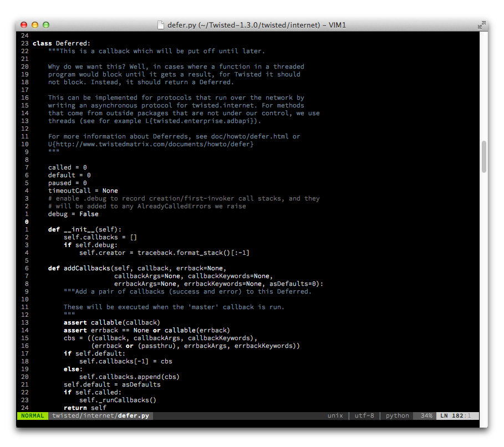Click the 'timeoutCall = None' line
The width and height of the screenshot is (504, 447).
coord(83,191)
